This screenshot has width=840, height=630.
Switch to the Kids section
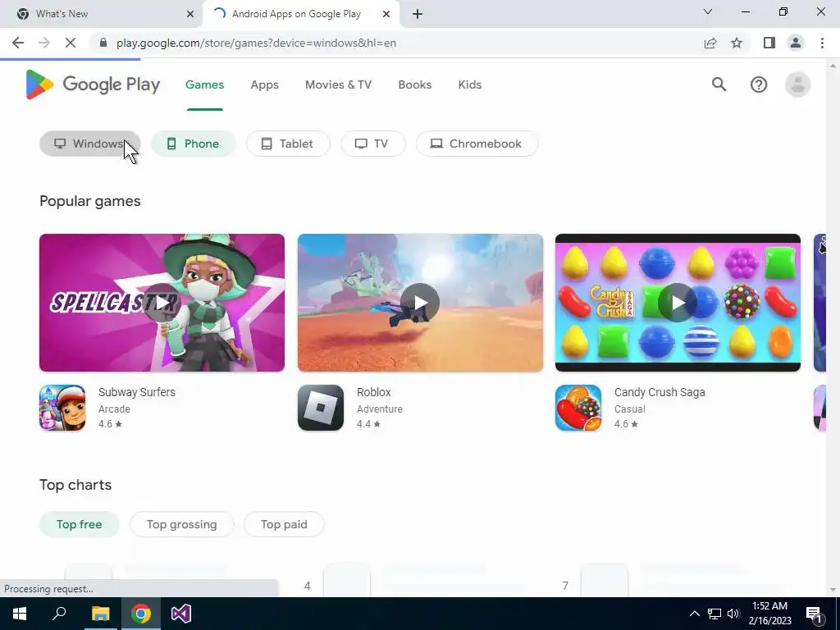click(x=470, y=84)
